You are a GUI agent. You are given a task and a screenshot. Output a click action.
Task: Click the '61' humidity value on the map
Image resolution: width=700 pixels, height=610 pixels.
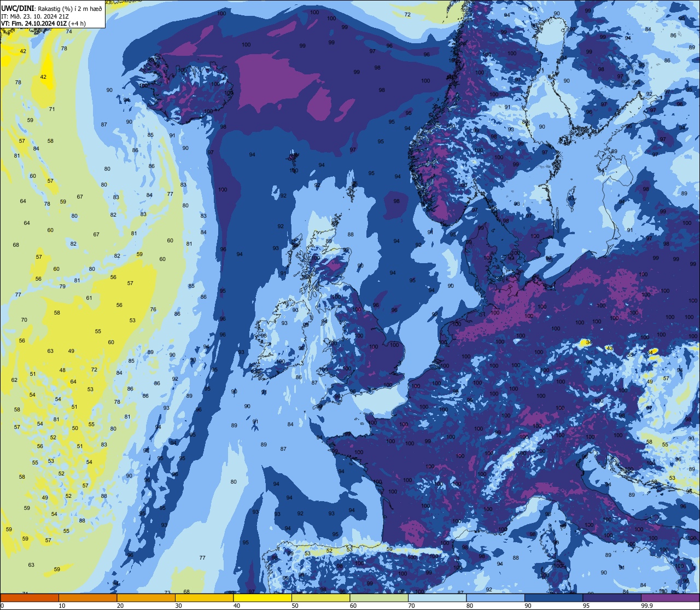pyautogui.click(x=89, y=298)
